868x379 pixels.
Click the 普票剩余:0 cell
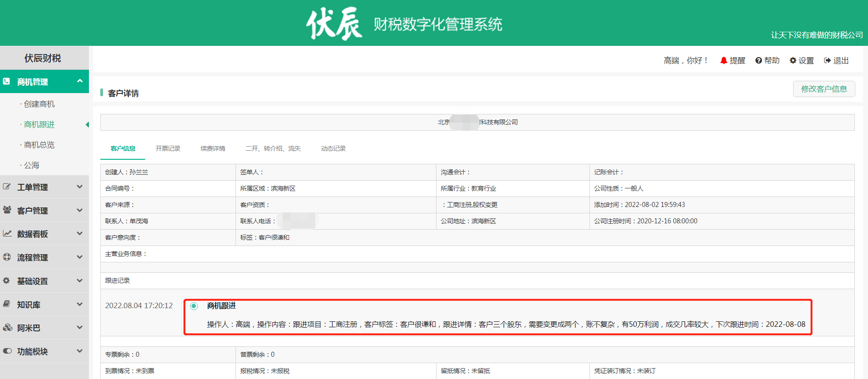[x=545, y=354]
